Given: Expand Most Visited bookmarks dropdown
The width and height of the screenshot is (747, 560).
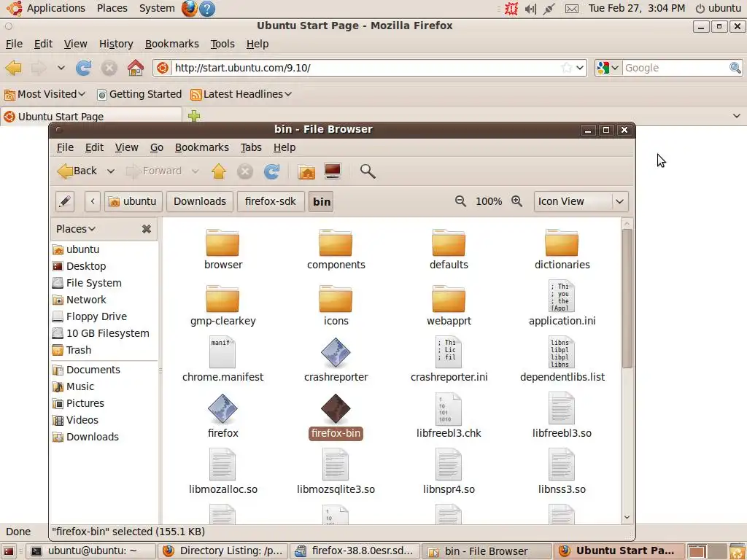Looking at the screenshot, I should (x=44, y=94).
